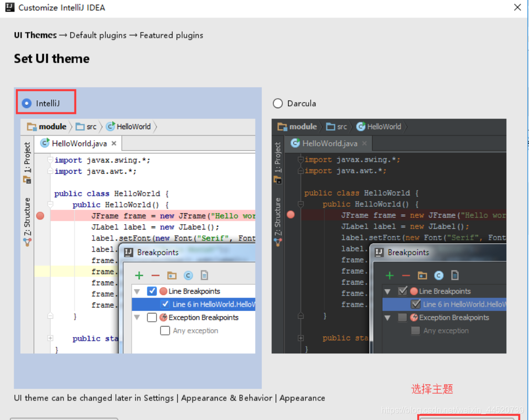Screen dimensions: 529x420
Task: Click the Structure tool icon in Darcula preview
Action: 278,242
